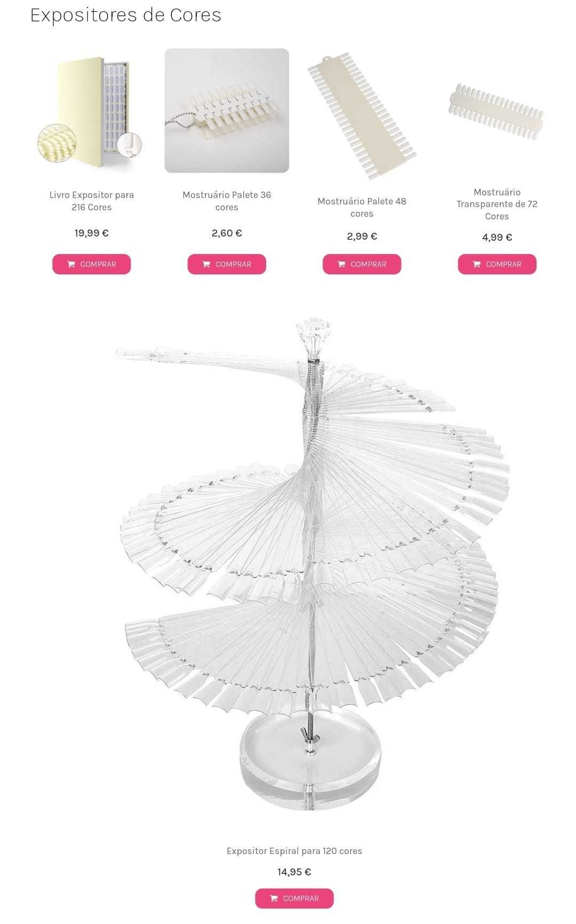Buy the Livro Expositor para 216 Cores
The image size is (576, 924).
pos(92,264)
